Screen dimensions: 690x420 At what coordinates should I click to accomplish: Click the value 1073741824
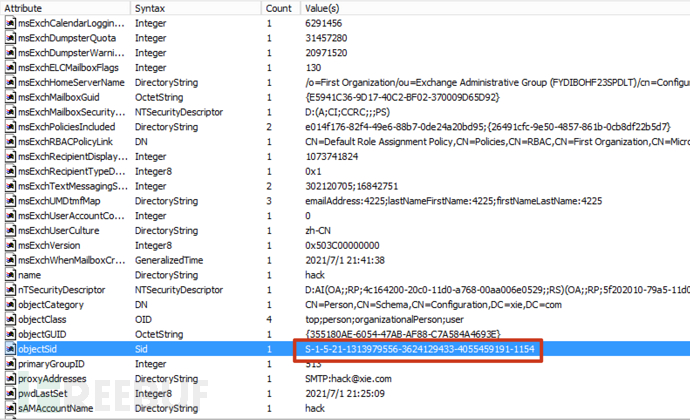[332, 156]
